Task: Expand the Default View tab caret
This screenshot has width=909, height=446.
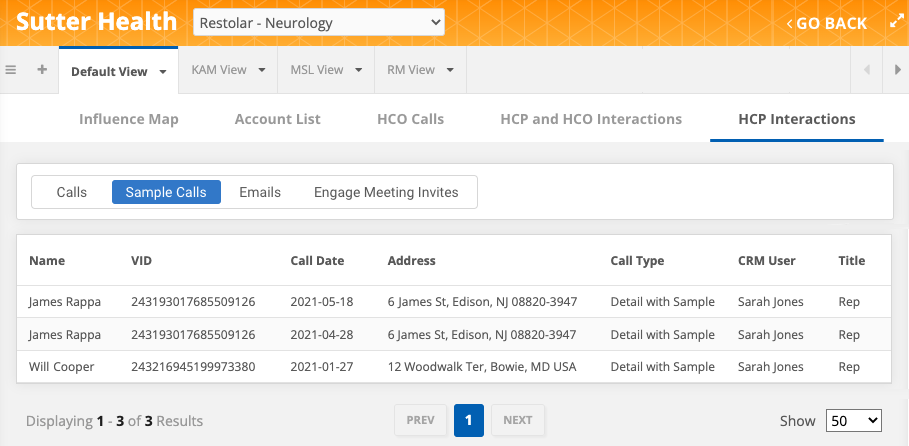Action: tap(163, 71)
